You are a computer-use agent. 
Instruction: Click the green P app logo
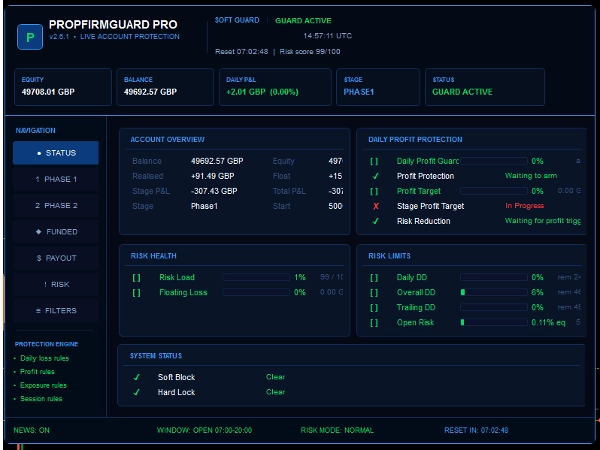[x=30, y=37]
